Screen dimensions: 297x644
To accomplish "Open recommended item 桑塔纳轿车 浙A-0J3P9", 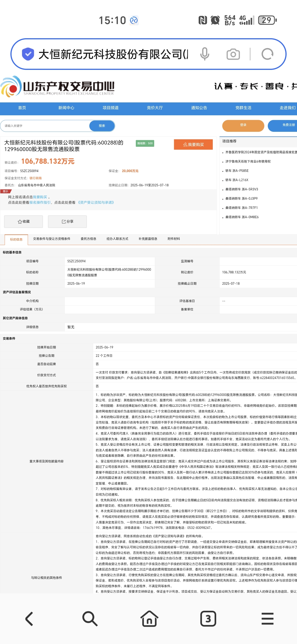I will 242,199.
